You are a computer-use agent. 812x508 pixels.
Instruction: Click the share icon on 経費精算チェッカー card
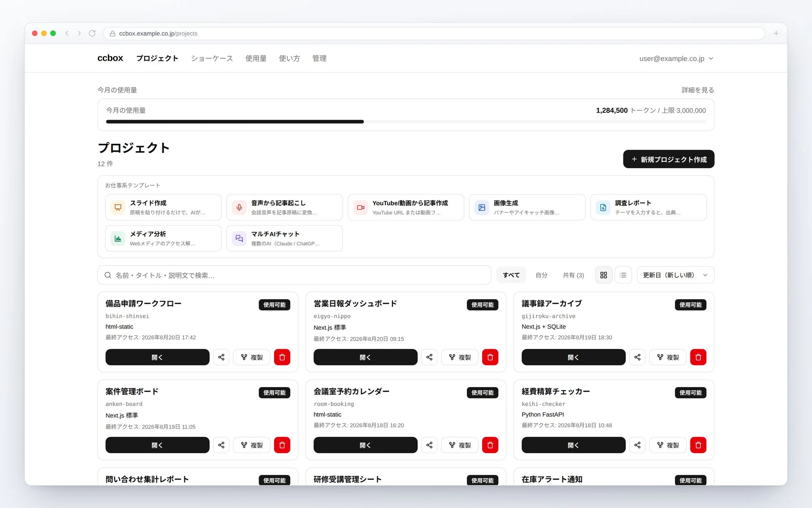638,445
